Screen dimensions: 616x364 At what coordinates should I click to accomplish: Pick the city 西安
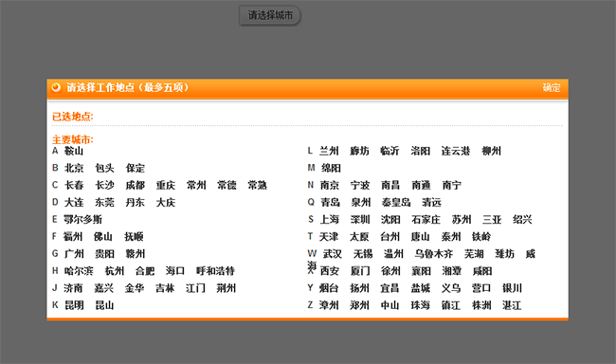tap(330, 271)
